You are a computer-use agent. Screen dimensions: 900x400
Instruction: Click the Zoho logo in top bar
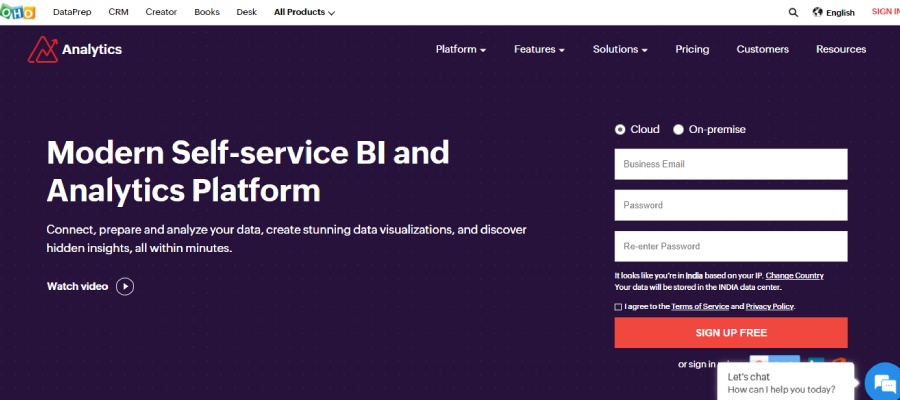(18, 12)
